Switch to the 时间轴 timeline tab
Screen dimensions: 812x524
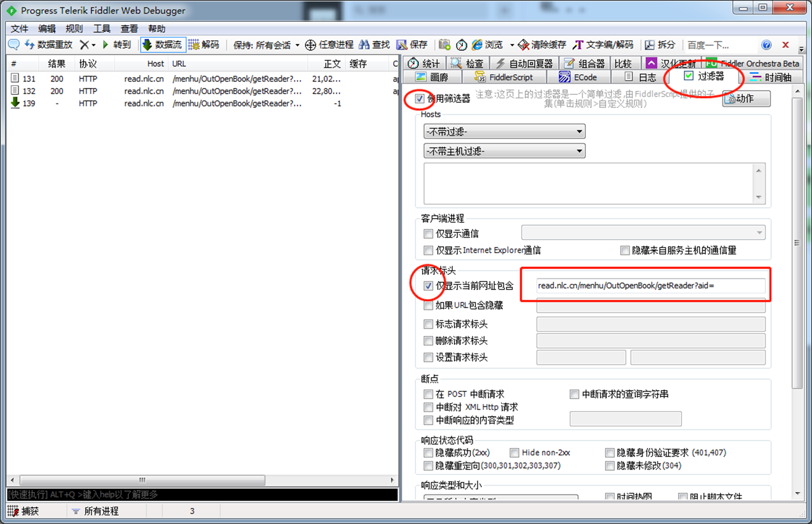click(x=771, y=77)
